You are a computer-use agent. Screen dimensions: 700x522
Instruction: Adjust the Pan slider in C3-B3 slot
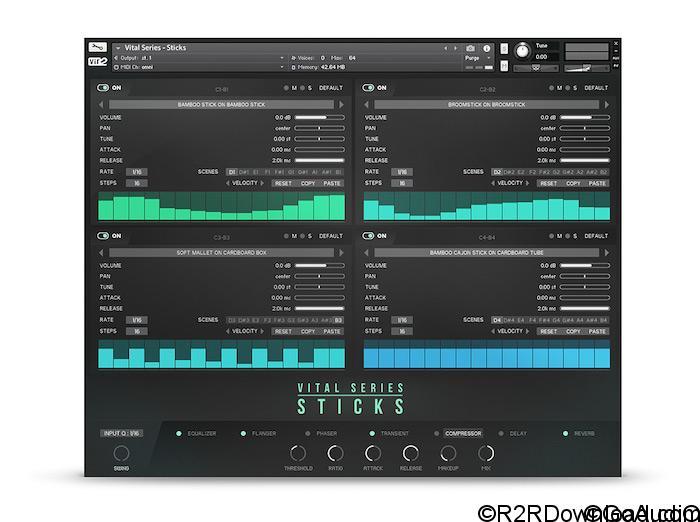(320, 276)
